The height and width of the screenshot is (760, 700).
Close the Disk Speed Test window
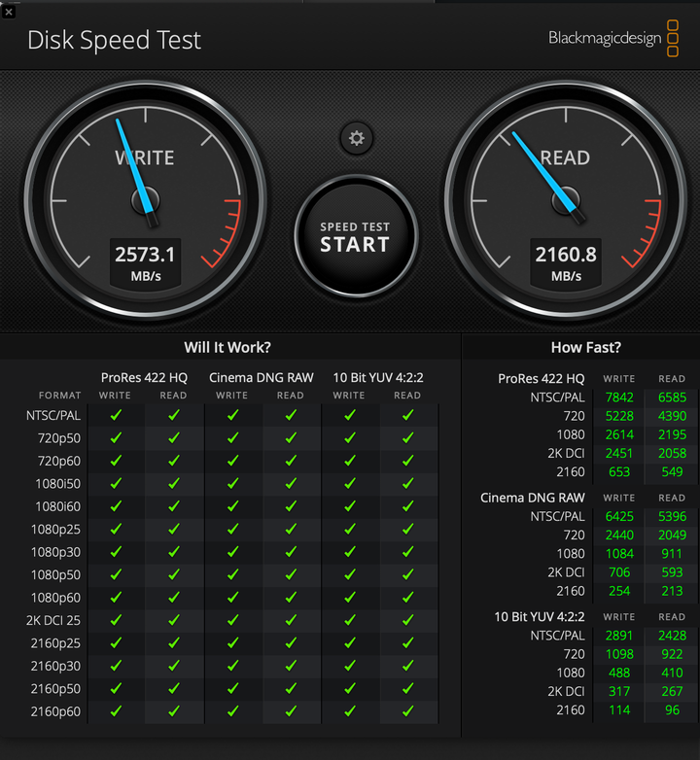coord(8,12)
